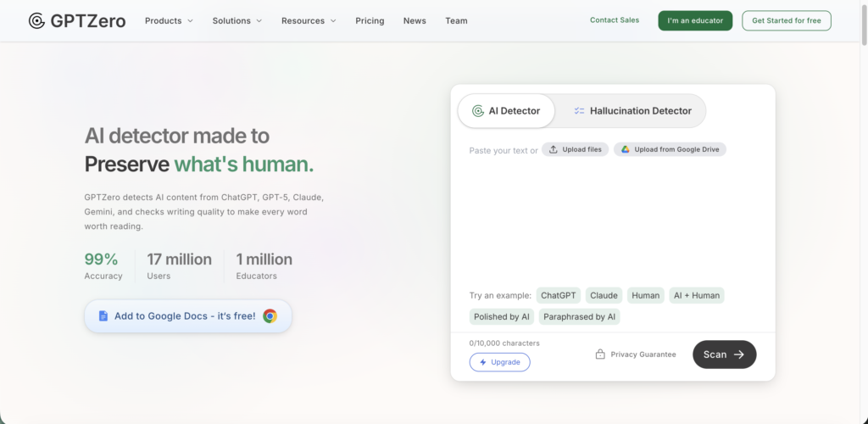868x424 pixels.
Task: Try the Human example
Action: pos(645,296)
